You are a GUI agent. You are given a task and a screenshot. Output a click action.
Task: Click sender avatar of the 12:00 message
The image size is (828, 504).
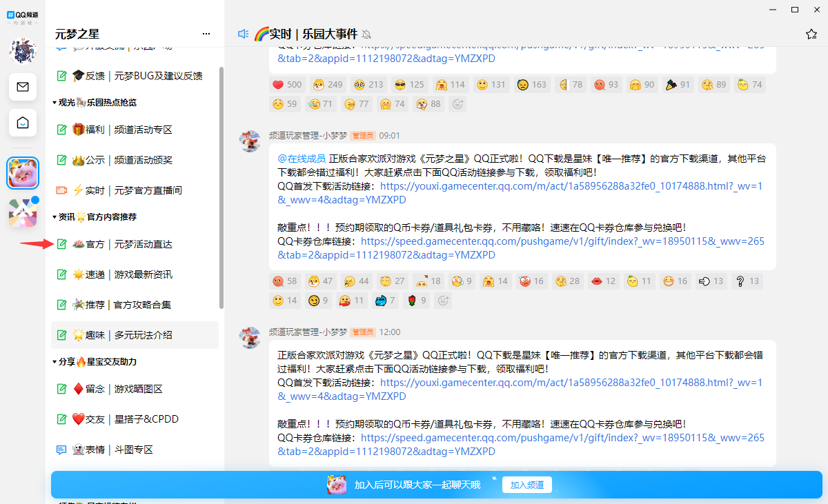click(249, 337)
